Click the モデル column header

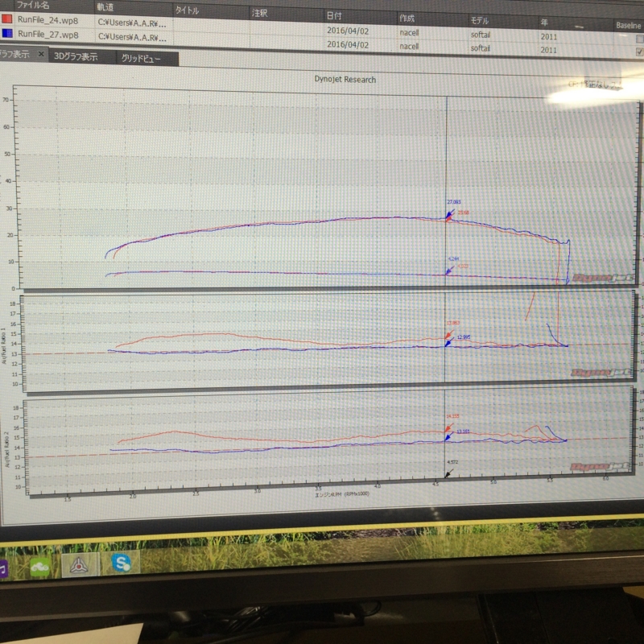[479, 21]
